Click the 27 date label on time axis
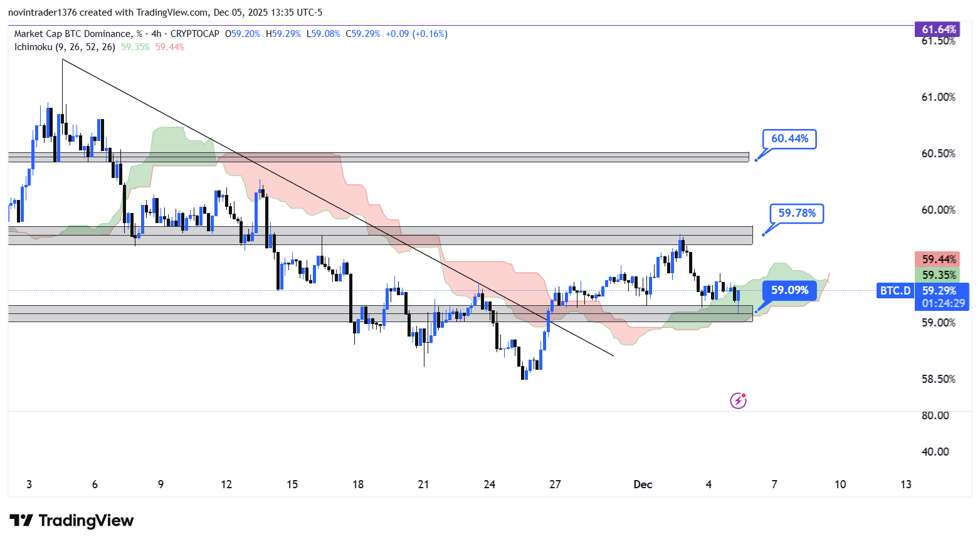 click(x=555, y=484)
